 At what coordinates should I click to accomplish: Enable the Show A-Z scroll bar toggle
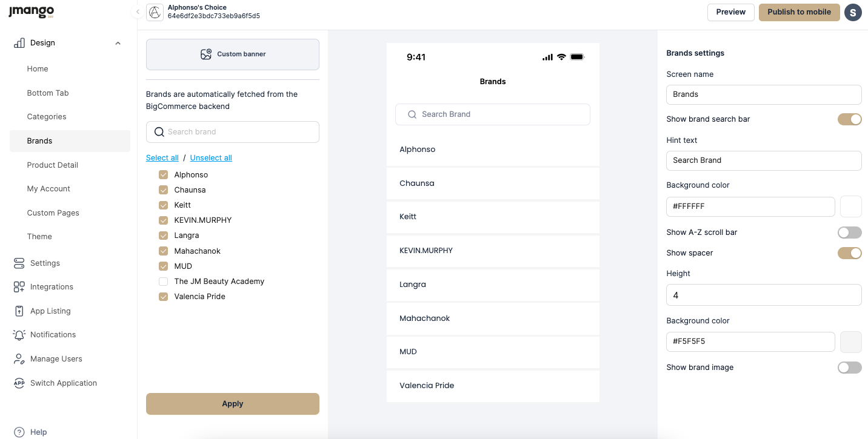pos(849,233)
